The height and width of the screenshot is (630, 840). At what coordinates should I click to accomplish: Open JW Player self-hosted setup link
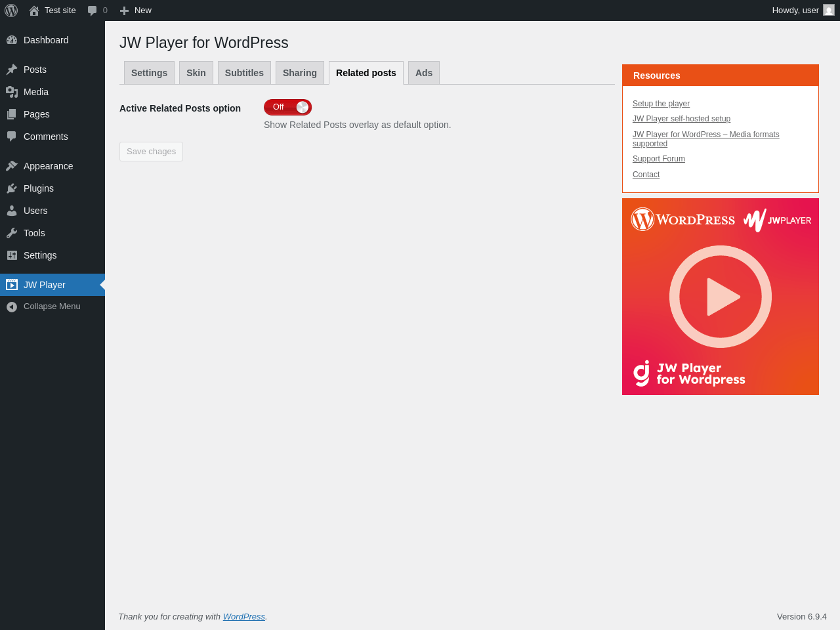681,119
